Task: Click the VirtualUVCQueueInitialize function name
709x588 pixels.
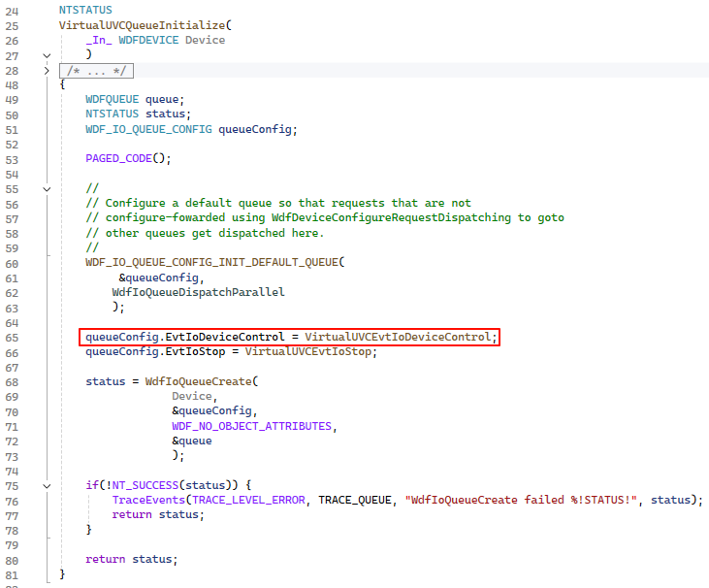Action: [x=142, y=25]
